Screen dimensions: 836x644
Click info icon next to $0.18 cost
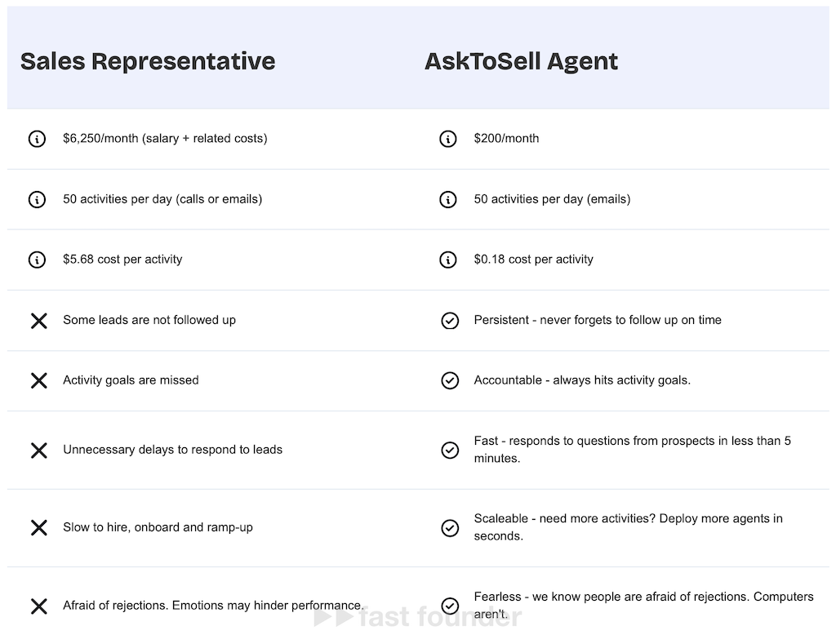pos(448,260)
